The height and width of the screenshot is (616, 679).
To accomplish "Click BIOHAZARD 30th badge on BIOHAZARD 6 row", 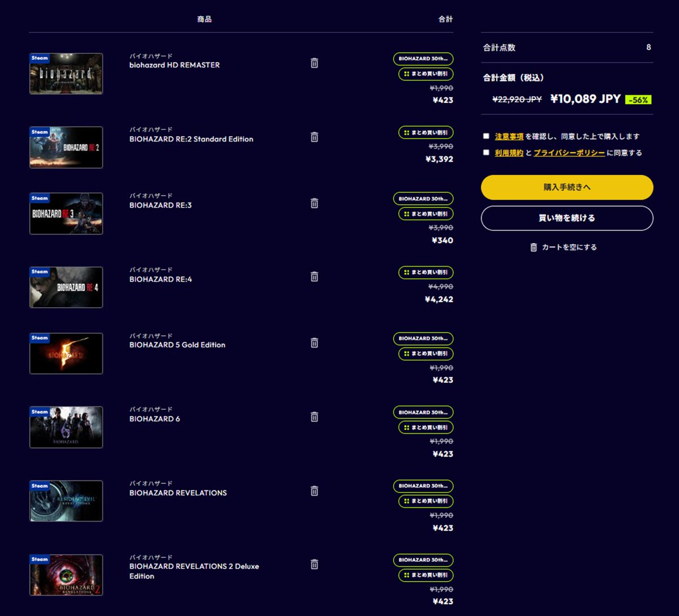I will (423, 412).
